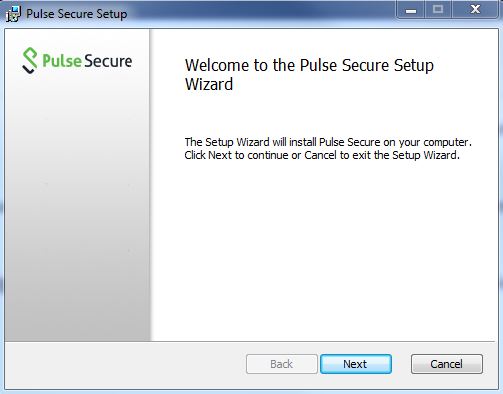Click the phrase "on your computer." in the description
The height and width of the screenshot is (394, 503).
click(427, 142)
